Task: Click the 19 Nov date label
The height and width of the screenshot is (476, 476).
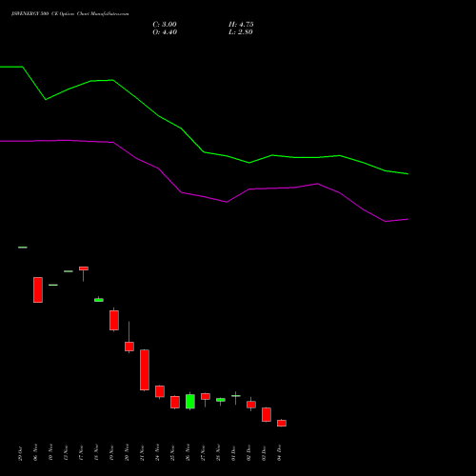Action: [x=111, y=452]
